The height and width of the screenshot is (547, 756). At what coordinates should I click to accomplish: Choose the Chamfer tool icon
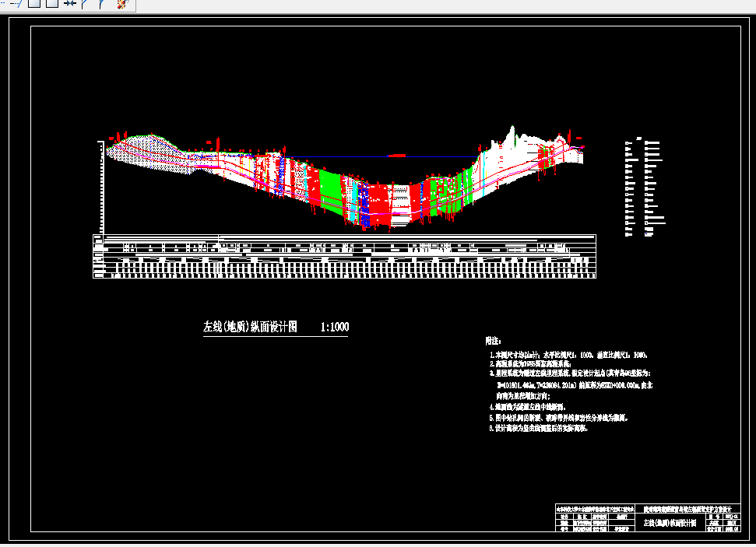coord(86,3)
